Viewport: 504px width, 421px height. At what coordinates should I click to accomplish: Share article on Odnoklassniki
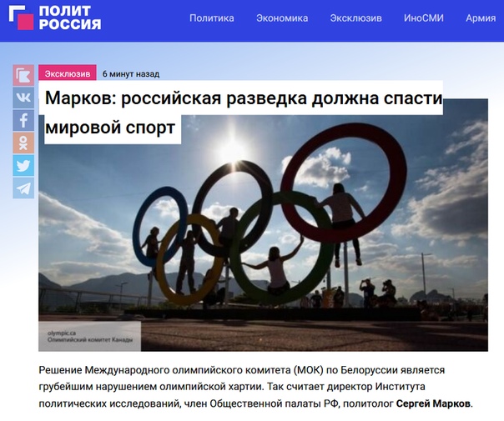[x=23, y=143]
